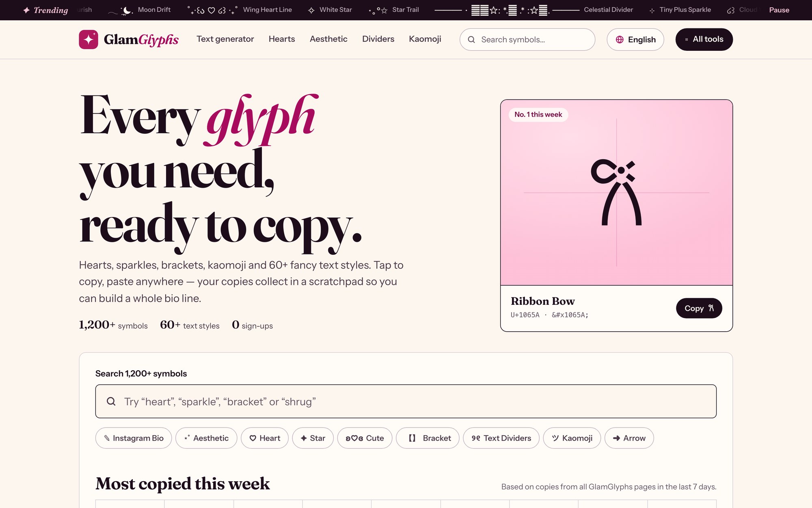
Task: Click the '60+ text styles' stat
Action: 190,325
